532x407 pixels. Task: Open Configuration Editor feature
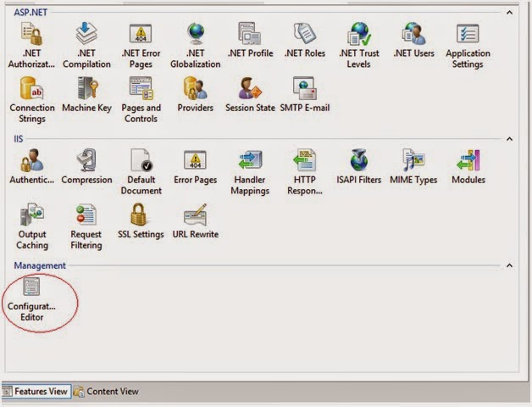pyautogui.click(x=31, y=299)
